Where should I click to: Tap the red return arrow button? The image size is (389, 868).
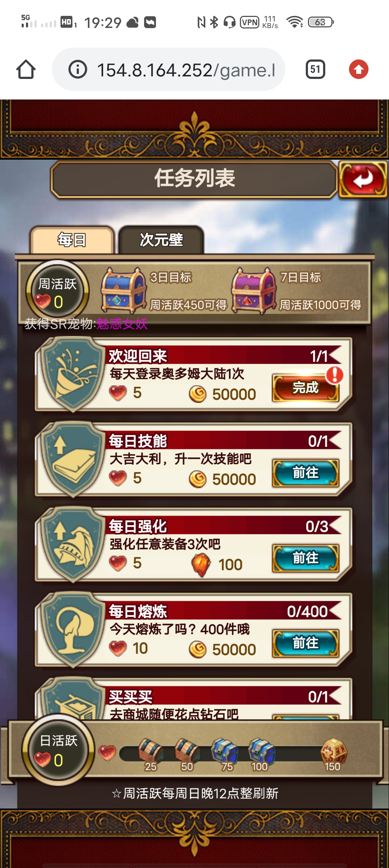tap(363, 179)
